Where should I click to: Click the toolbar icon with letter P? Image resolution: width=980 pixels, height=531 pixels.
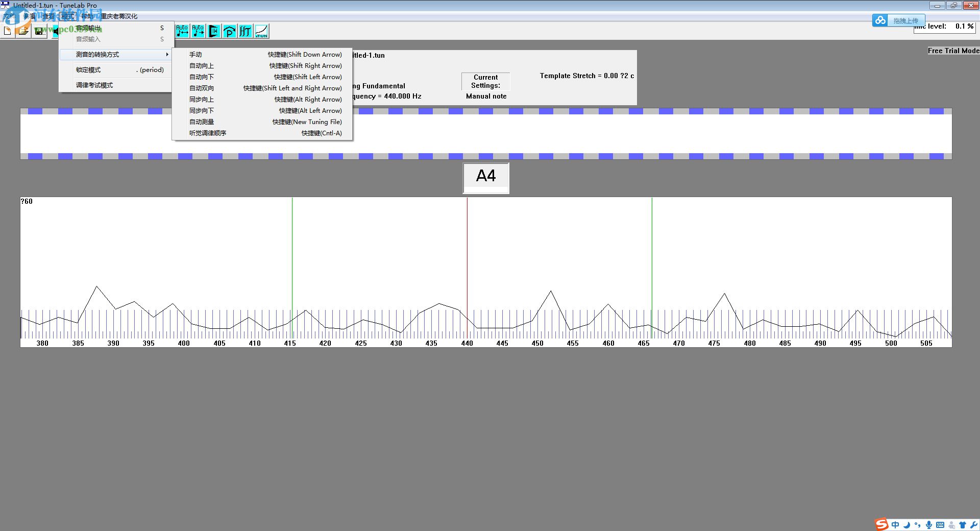pyautogui.click(x=230, y=31)
